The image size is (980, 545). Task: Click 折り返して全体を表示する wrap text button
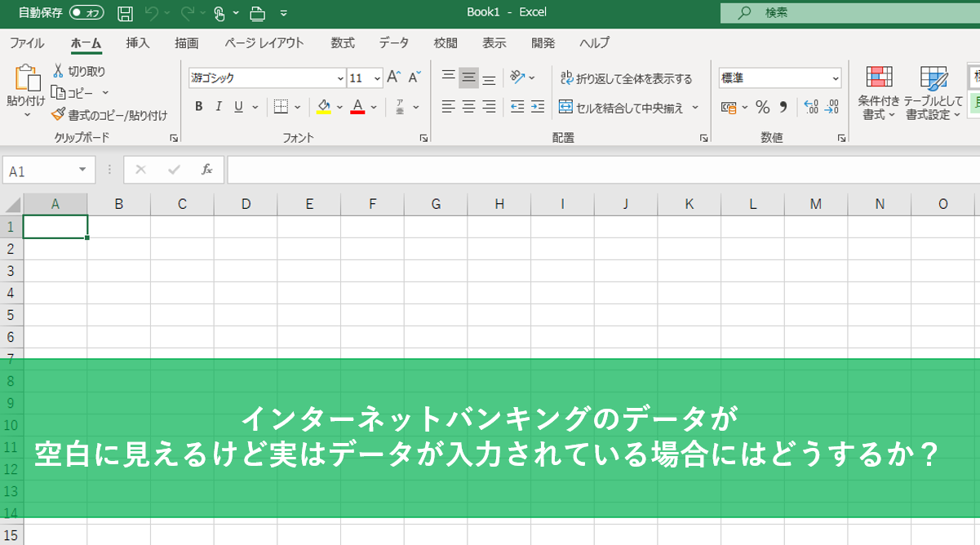coord(626,78)
